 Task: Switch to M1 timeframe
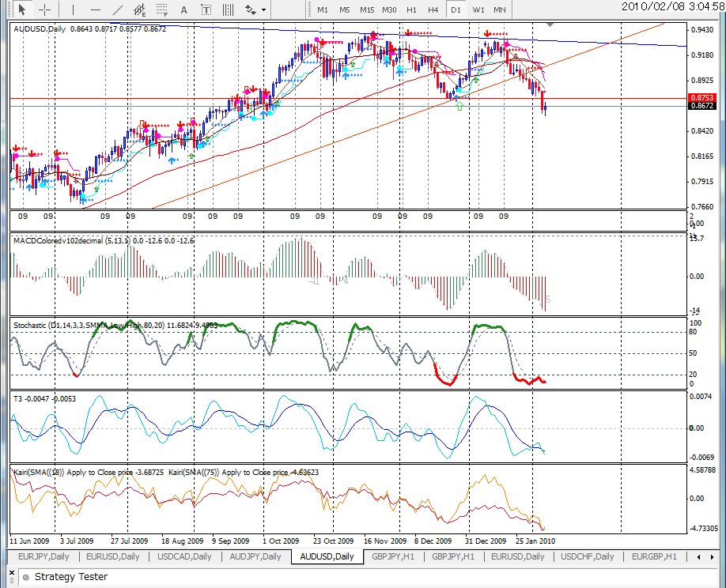(x=323, y=9)
